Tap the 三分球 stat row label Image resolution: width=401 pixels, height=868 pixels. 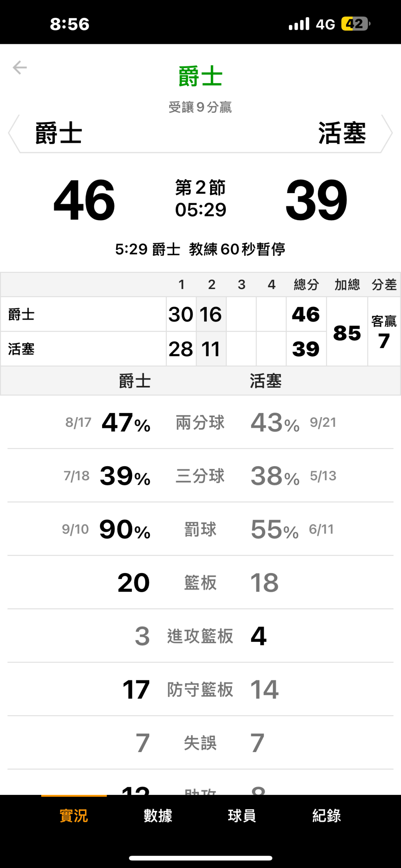point(200,476)
